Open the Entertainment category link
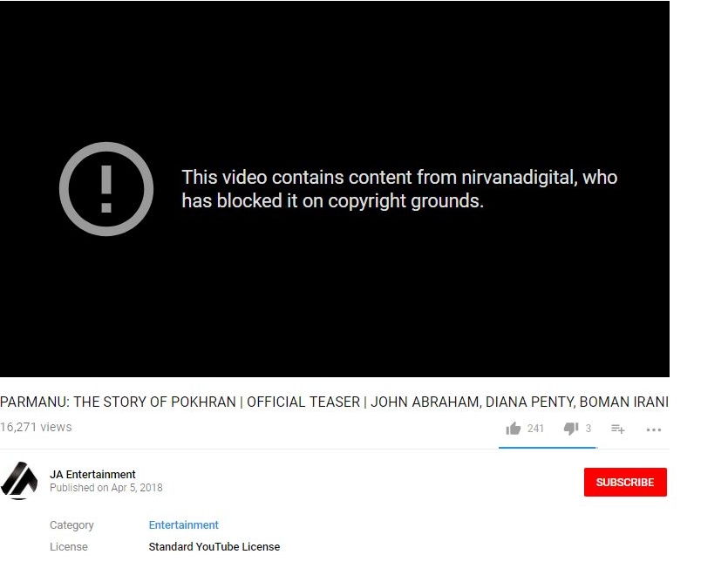This screenshot has height=568, width=728. pos(183,524)
